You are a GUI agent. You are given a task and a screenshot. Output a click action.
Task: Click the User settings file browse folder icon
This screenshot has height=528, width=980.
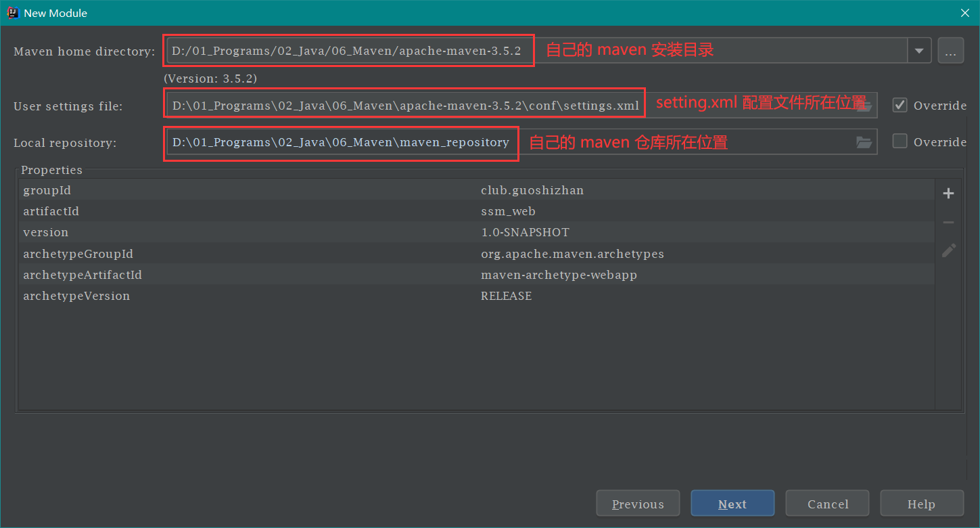866,106
